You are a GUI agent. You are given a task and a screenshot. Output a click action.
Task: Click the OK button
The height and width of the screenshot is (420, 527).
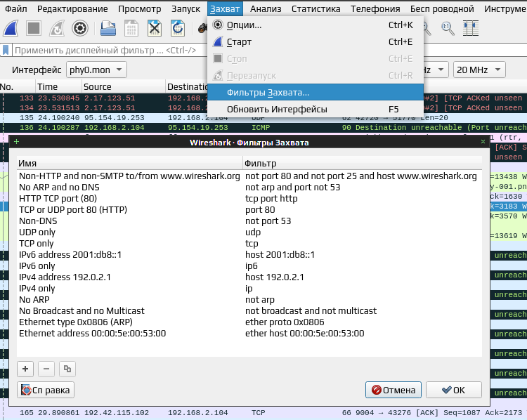(x=454, y=390)
